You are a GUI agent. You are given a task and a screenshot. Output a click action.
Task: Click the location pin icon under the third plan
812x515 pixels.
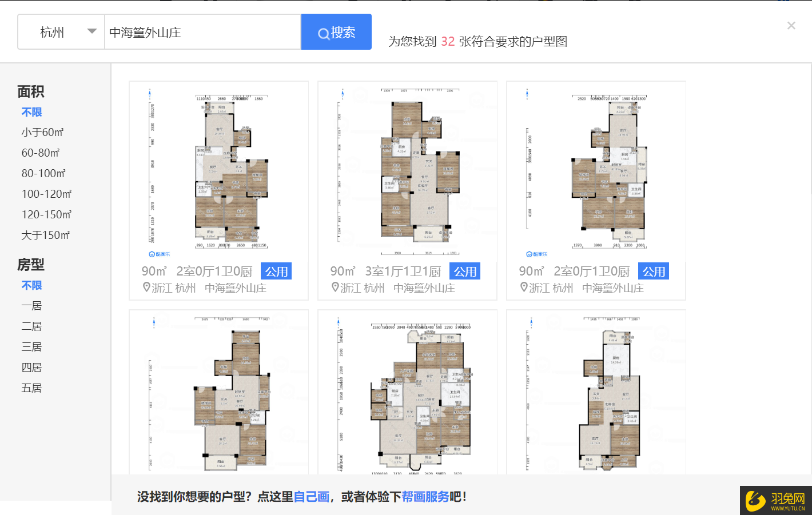523,288
